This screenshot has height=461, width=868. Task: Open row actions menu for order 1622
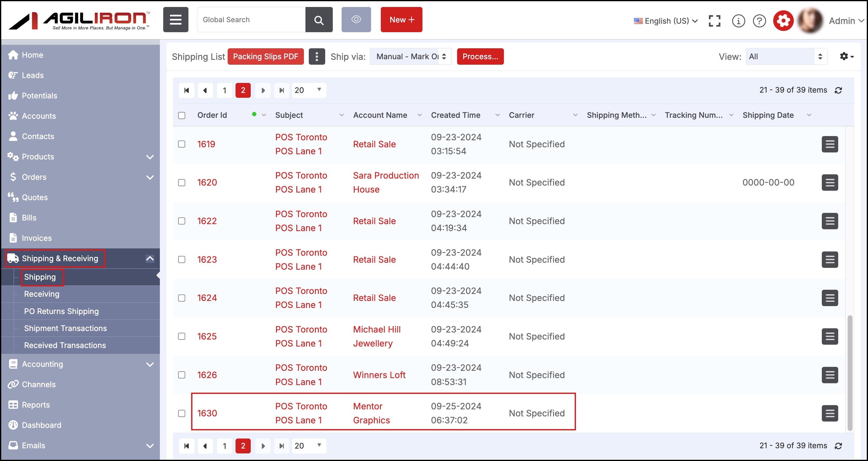[x=830, y=221]
